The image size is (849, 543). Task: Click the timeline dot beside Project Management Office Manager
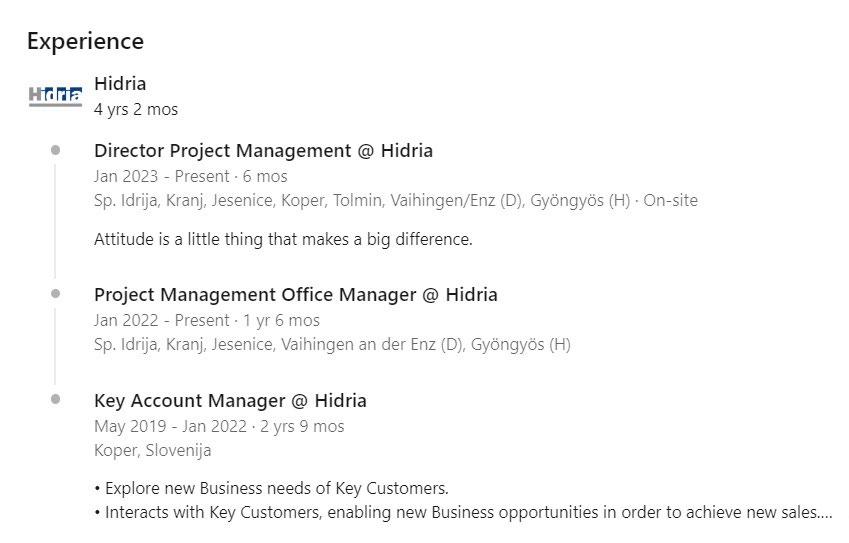pyautogui.click(x=55, y=293)
